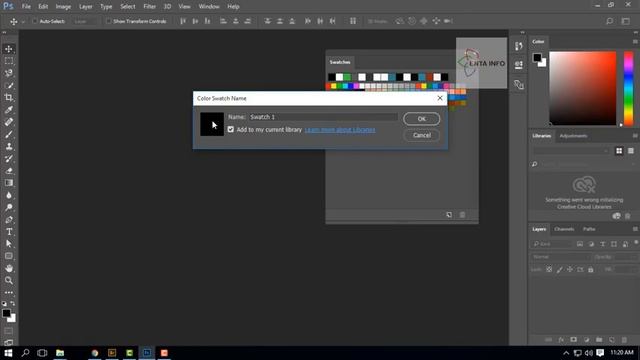Click the Swatch 1 name input field
This screenshot has width=640, height=360.
[323, 117]
